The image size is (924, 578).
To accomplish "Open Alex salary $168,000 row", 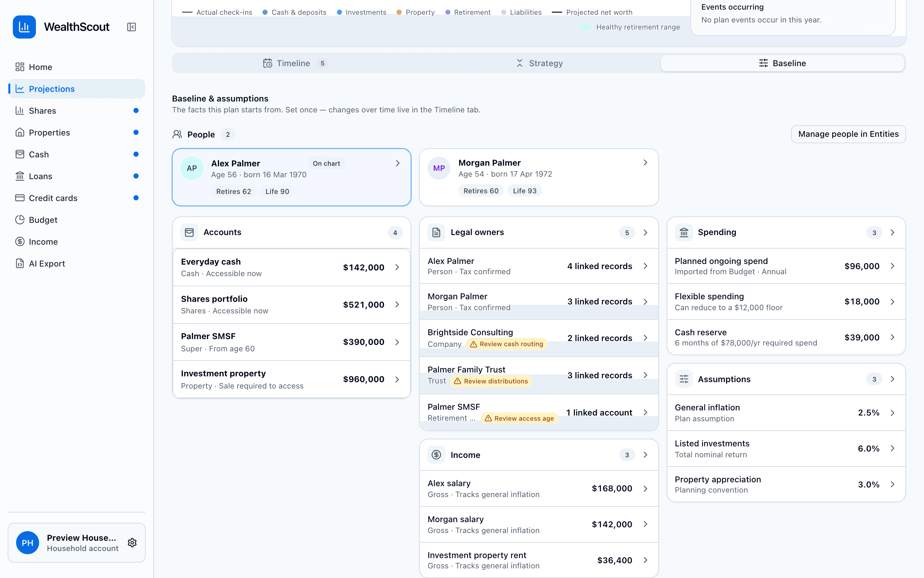I will (539, 488).
